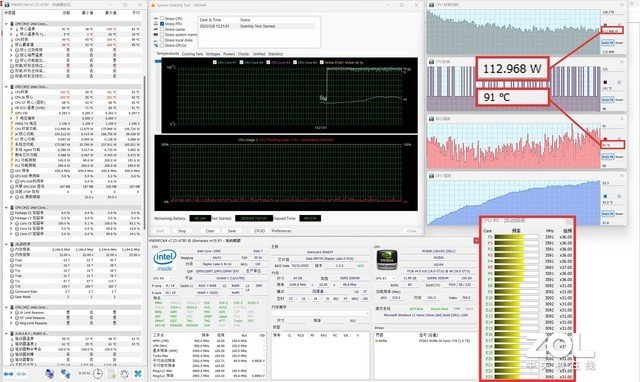
Task: Switch to the Voltages tab
Action: pyautogui.click(x=213, y=53)
